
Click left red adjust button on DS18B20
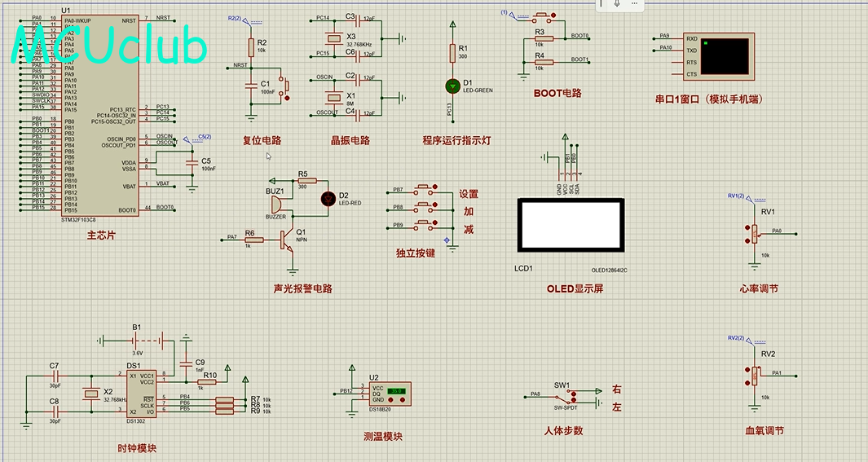(x=392, y=399)
